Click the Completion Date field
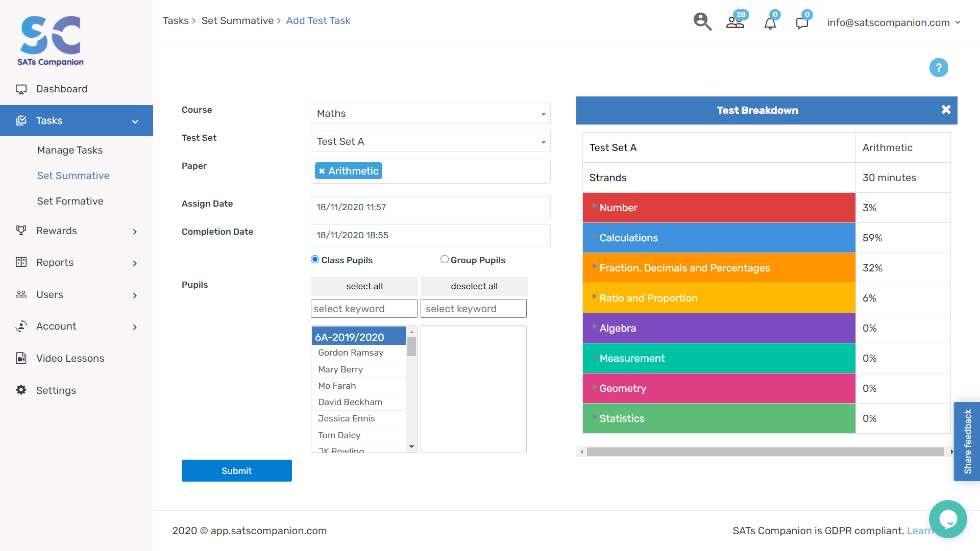Viewport: 980px width, 551px height. (430, 235)
